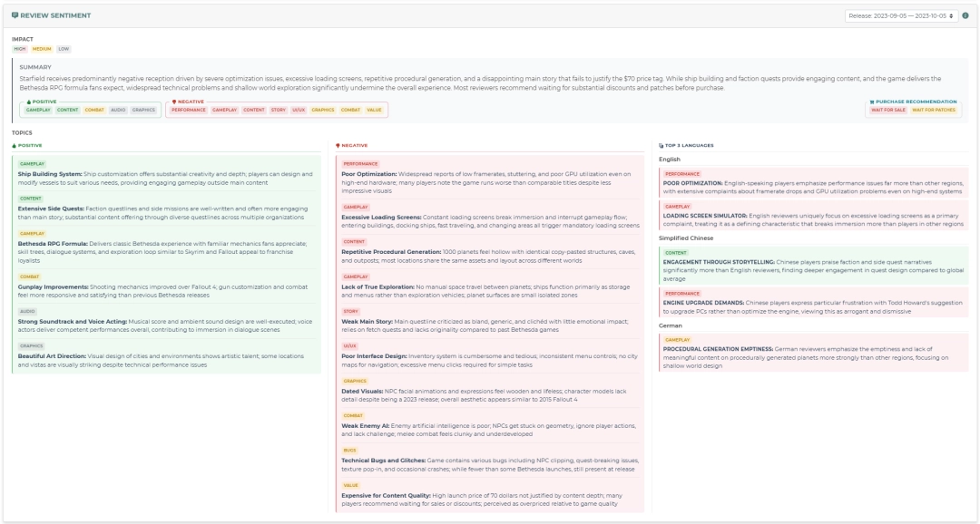Click the thumbs-up icon in the Positive topics header
The width and height of the screenshot is (980, 524).
(14, 145)
